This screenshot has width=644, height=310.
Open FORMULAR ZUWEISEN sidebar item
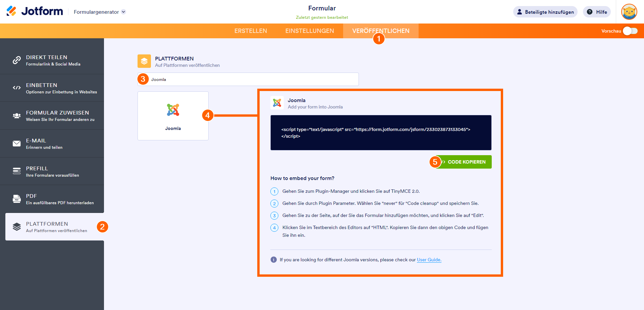52,116
